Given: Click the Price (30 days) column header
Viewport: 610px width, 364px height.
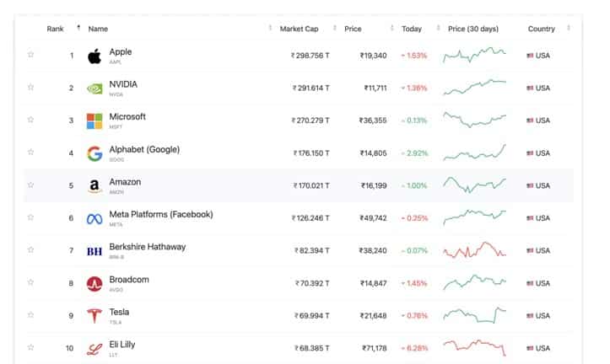Looking at the screenshot, I should [x=473, y=29].
